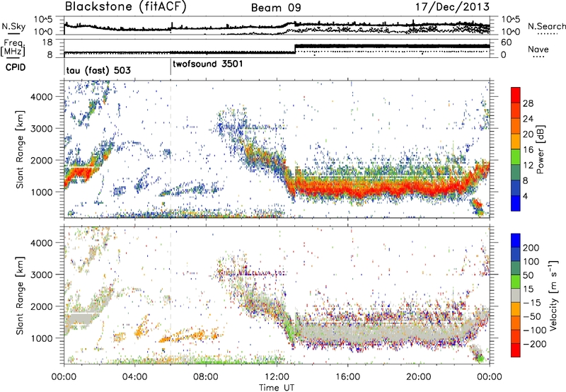
Task: Pick the top red segment of the power colorbar
Action: [516, 96]
